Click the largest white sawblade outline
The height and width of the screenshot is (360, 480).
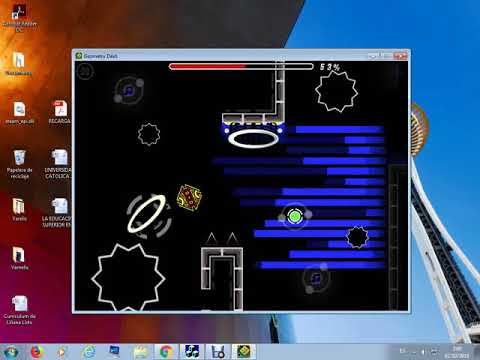tap(128, 277)
